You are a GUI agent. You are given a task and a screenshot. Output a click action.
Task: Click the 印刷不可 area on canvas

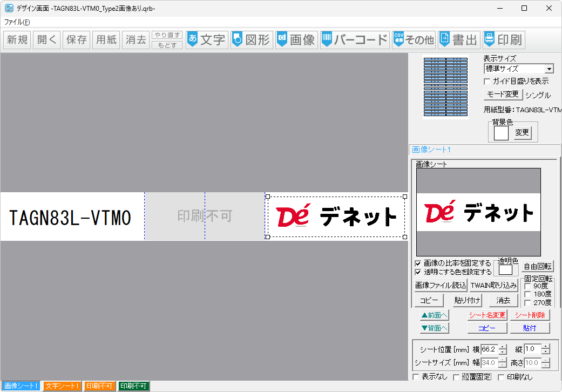(x=205, y=216)
